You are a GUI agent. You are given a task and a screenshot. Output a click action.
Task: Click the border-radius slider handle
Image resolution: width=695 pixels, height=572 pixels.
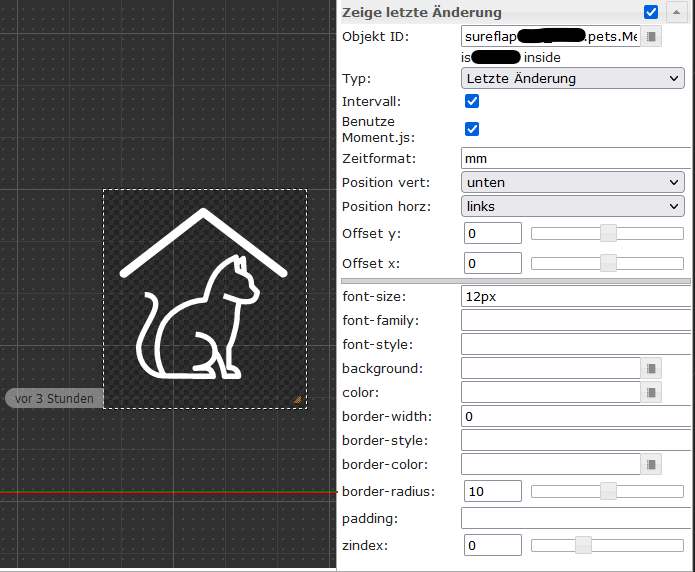click(x=608, y=491)
